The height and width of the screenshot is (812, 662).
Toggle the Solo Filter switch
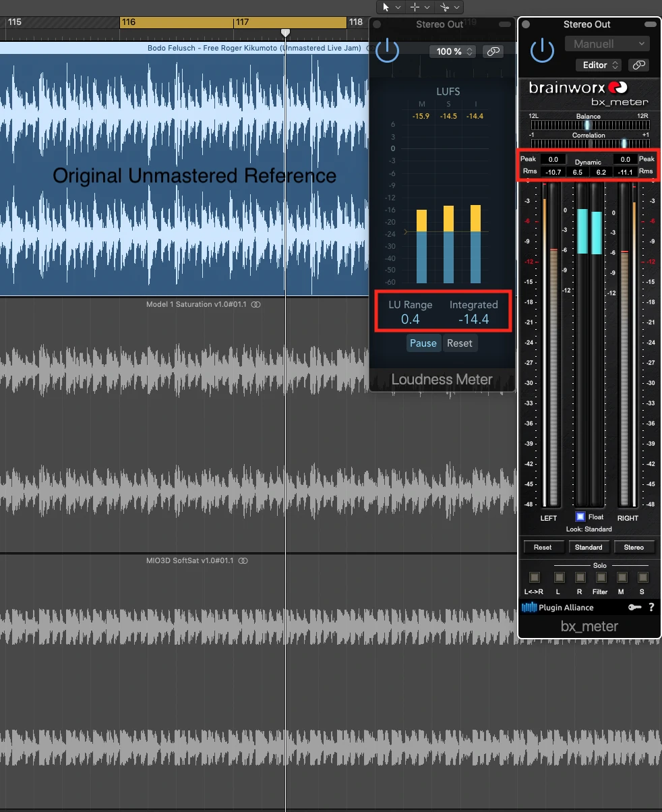(x=600, y=577)
